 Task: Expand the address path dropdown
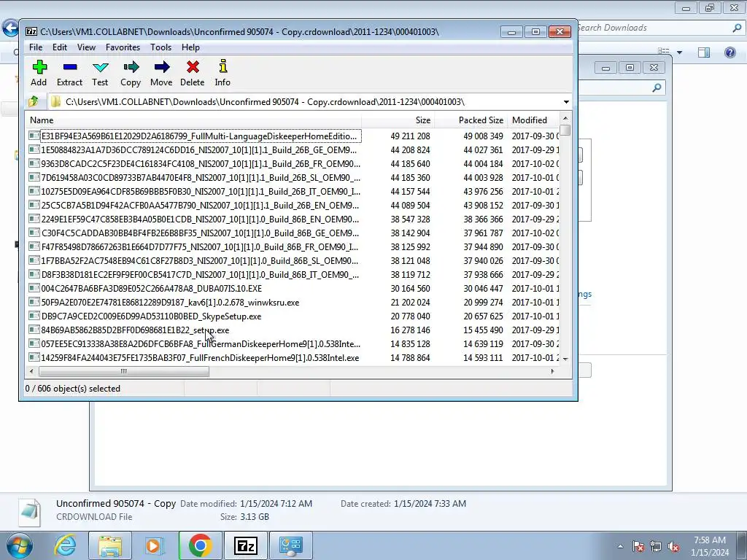pos(566,102)
